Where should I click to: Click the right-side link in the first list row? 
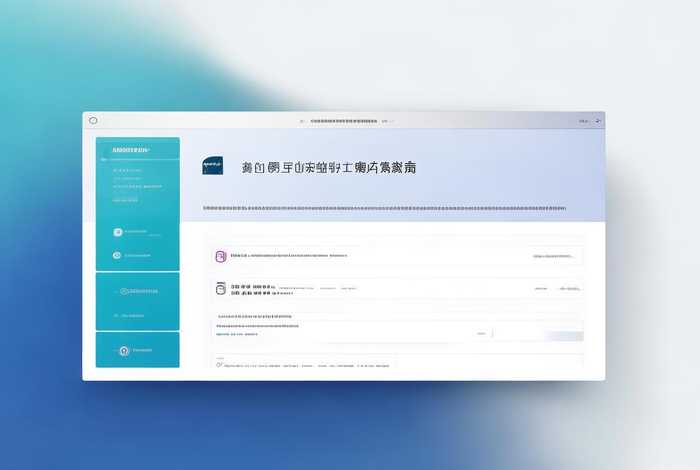(x=553, y=256)
